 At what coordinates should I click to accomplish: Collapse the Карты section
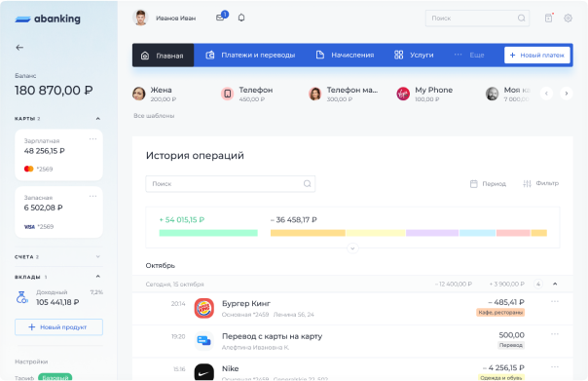point(98,119)
